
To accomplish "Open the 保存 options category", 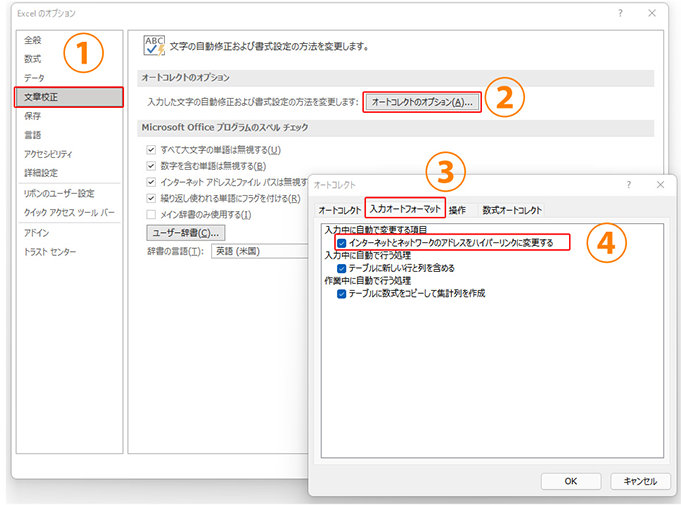I will 33,116.
